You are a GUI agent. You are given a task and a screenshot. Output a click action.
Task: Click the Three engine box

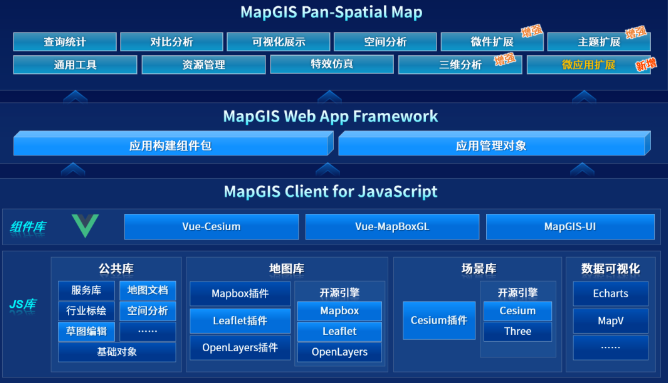point(518,331)
